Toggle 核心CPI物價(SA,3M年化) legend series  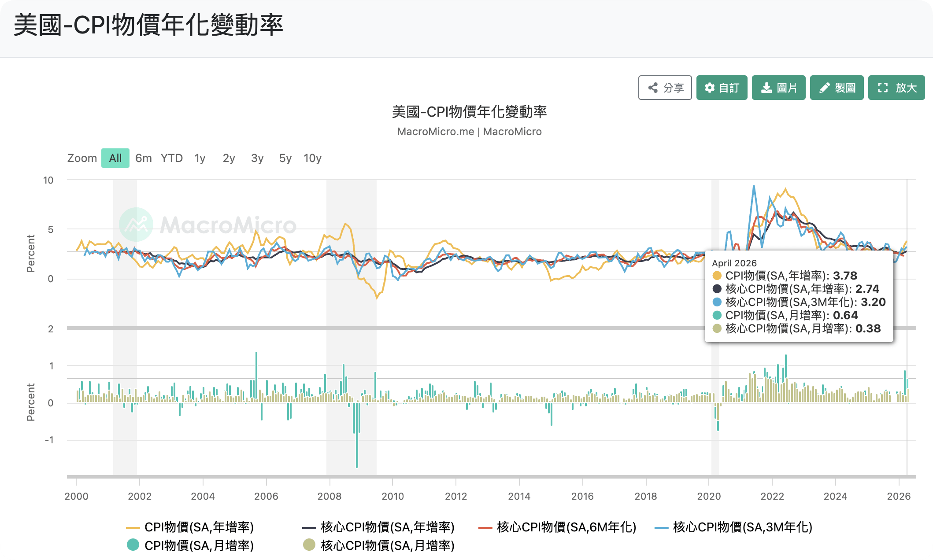click(733, 527)
